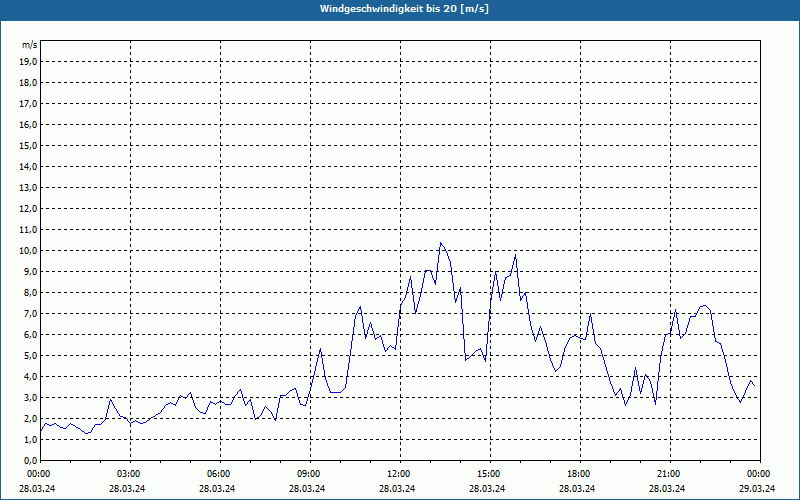The height and width of the screenshot is (500, 800).
Task: Click the '12,0' axis tick label
Action: [x=29, y=209]
